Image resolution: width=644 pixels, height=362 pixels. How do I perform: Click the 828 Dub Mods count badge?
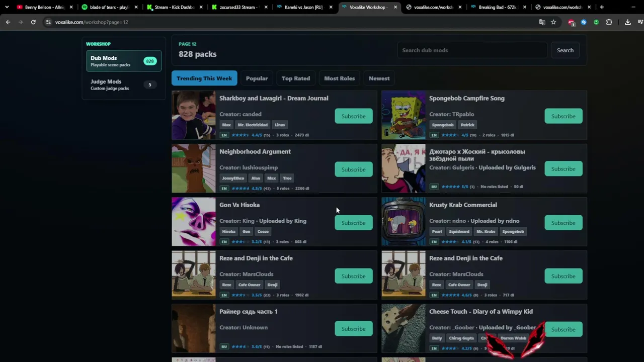click(x=150, y=61)
